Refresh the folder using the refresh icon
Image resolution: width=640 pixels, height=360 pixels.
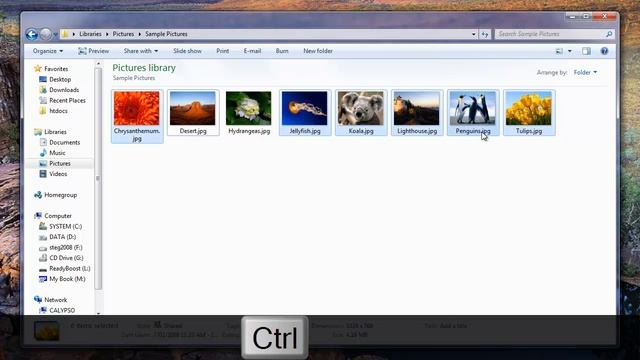click(484, 34)
